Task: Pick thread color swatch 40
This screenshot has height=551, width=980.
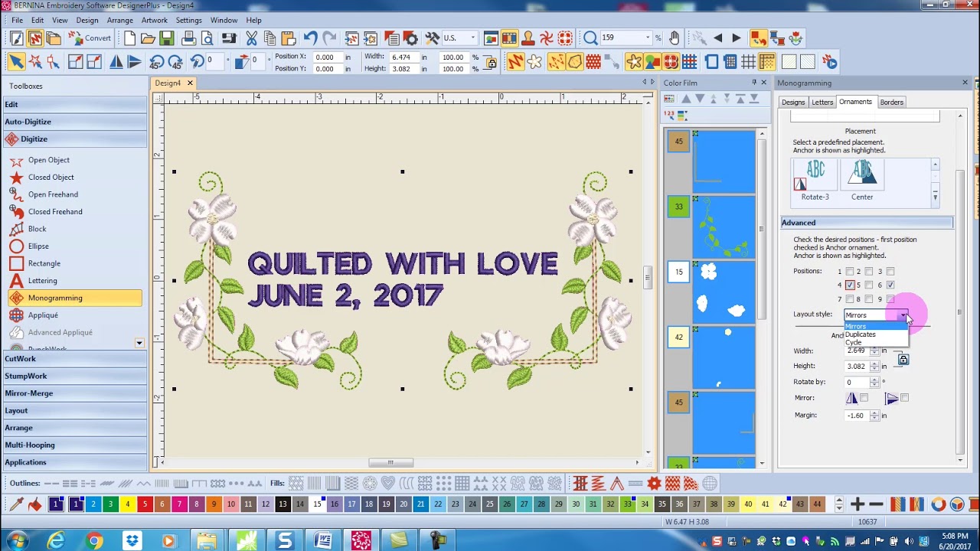Action: click(x=748, y=504)
